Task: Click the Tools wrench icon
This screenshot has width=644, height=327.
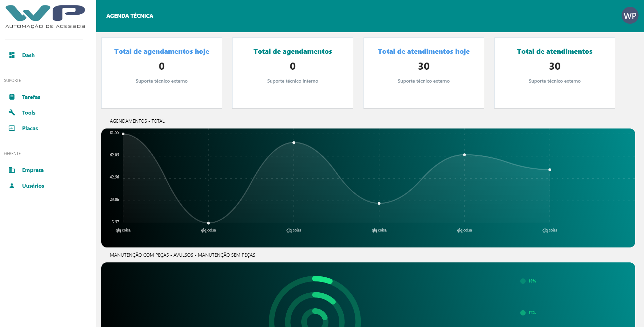Action: (x=12, y=113)
